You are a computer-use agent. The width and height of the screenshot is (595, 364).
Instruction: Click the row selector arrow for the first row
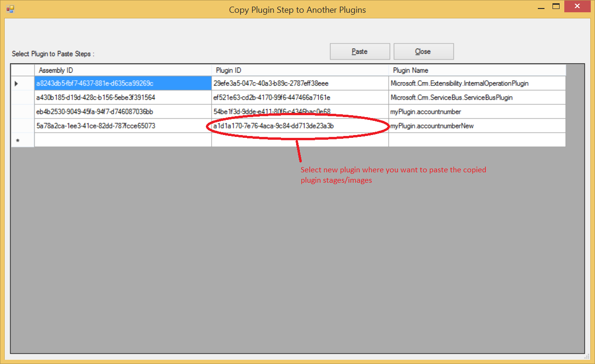22,83
